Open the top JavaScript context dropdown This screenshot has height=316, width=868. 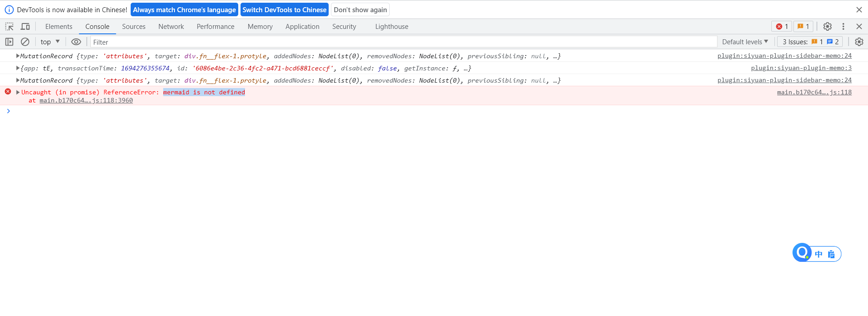point(50,42)
